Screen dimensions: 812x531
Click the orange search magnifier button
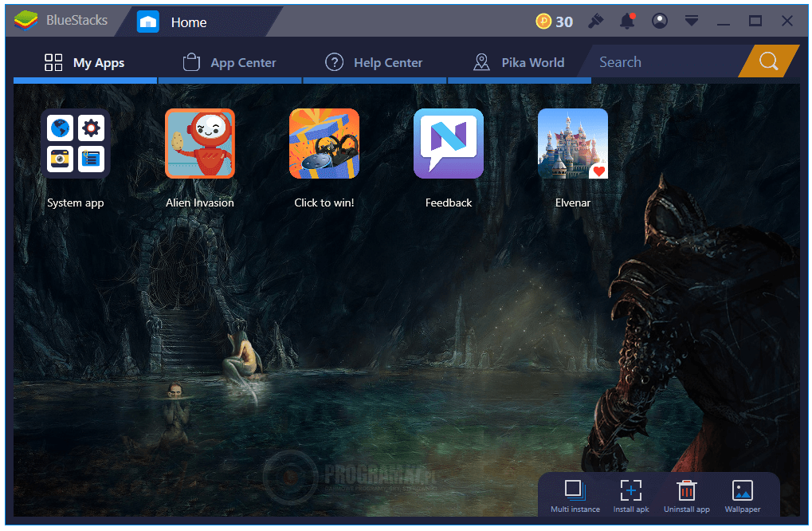768,61
